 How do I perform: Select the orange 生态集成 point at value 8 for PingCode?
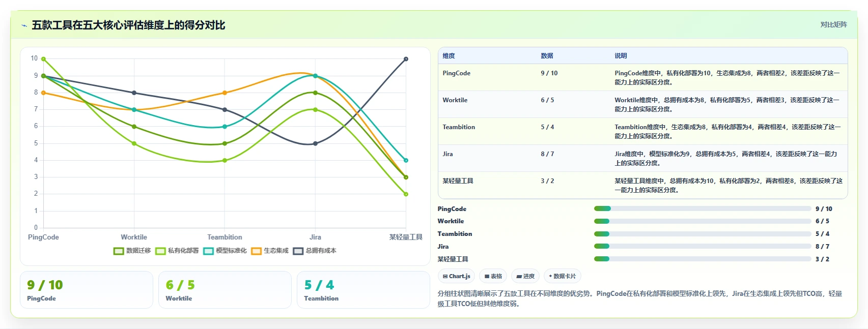43,93
